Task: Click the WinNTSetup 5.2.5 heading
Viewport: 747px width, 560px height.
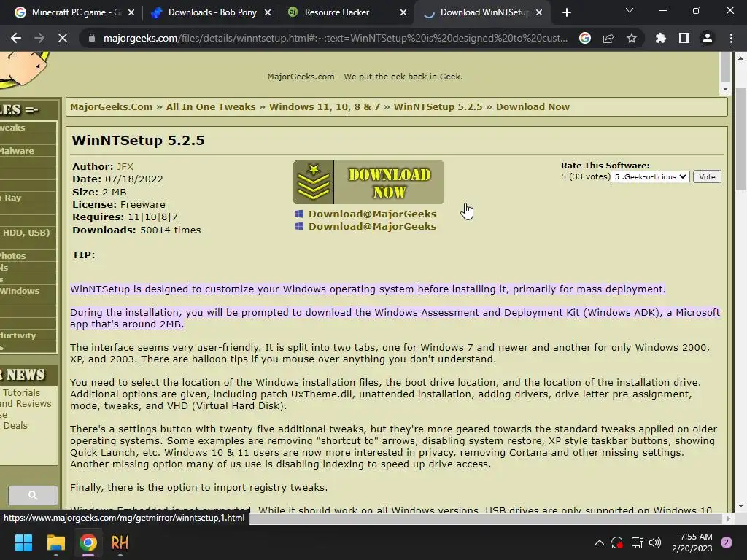Action: 138,141
